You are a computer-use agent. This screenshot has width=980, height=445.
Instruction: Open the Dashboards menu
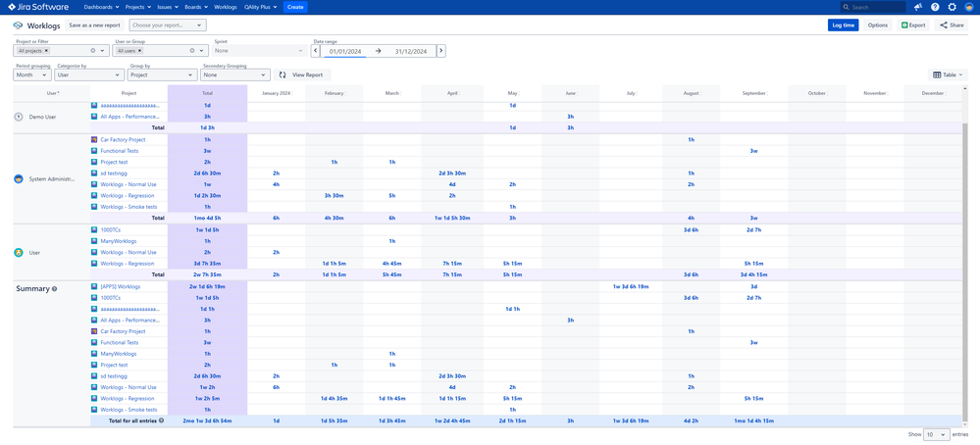point(101,7)
